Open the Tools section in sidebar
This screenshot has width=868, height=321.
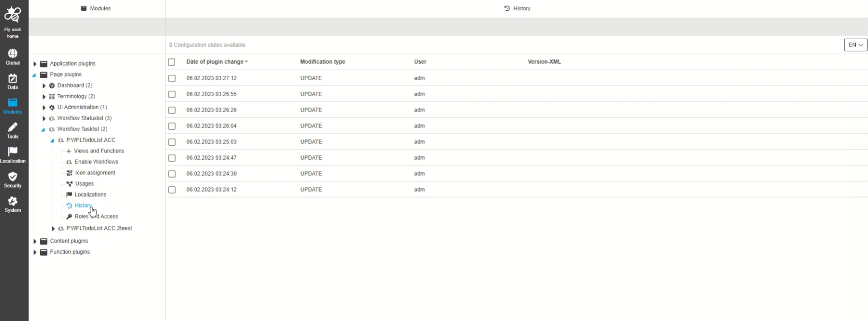click(13, 131)
